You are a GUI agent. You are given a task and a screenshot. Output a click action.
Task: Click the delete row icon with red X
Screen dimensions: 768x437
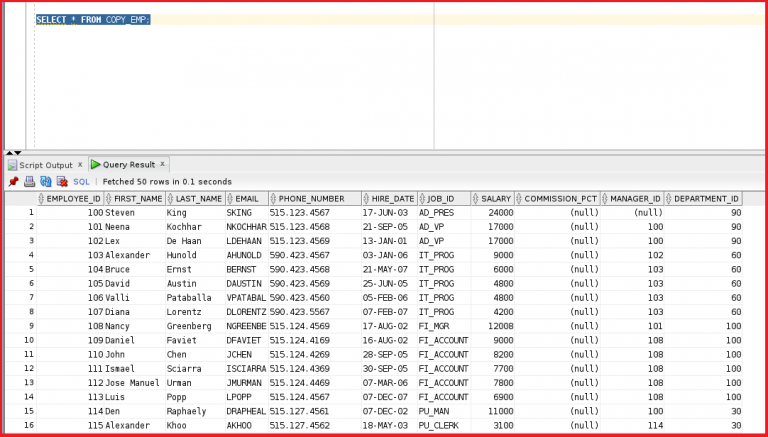click(62, 182)
